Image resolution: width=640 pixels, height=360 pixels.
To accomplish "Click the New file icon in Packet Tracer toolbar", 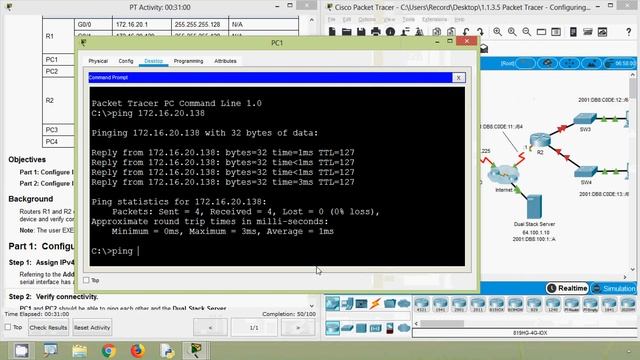I will coord(332,32).
